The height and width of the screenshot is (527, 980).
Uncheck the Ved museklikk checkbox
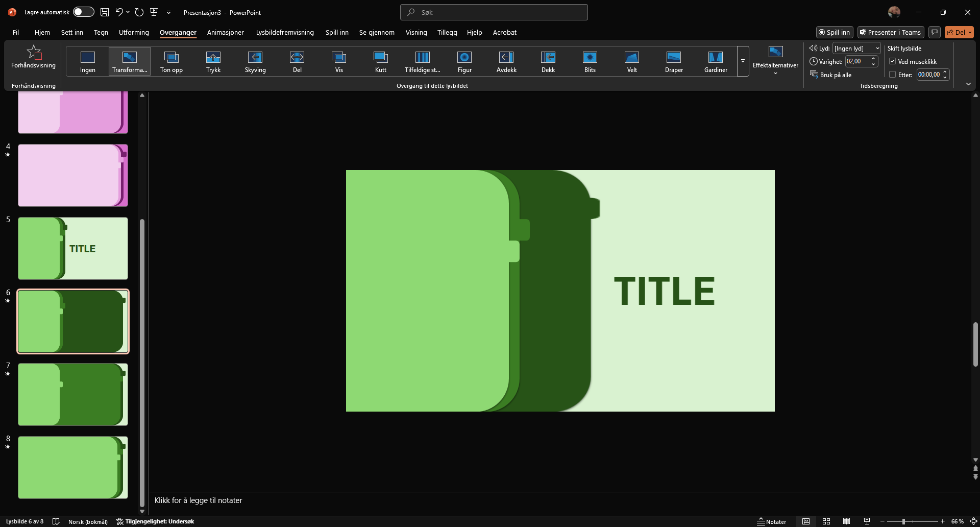pyautogui.click(x=893, y=61)
